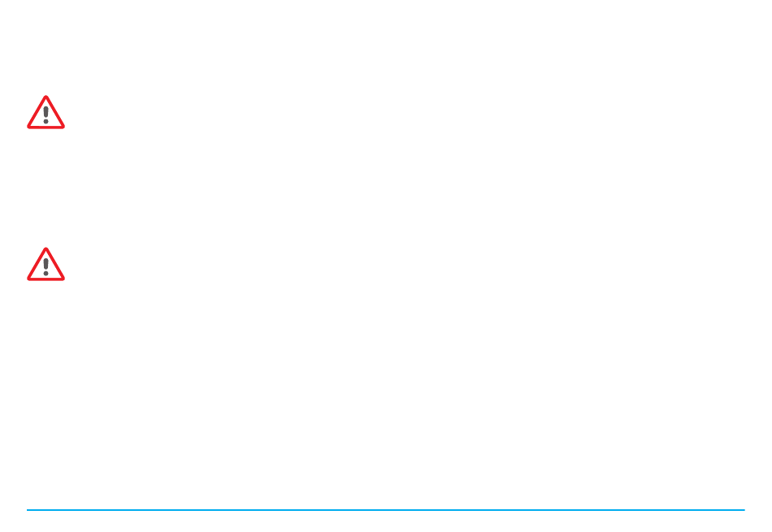772x532 pixels.
Task: Click the lower red warning triangle icon
Action: click(x=46, y=265)
